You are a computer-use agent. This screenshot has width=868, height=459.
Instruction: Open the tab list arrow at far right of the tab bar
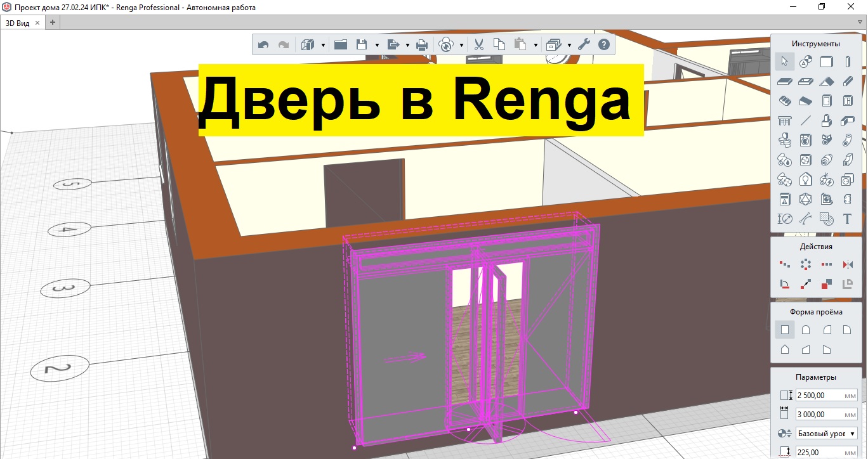point(860,22)
